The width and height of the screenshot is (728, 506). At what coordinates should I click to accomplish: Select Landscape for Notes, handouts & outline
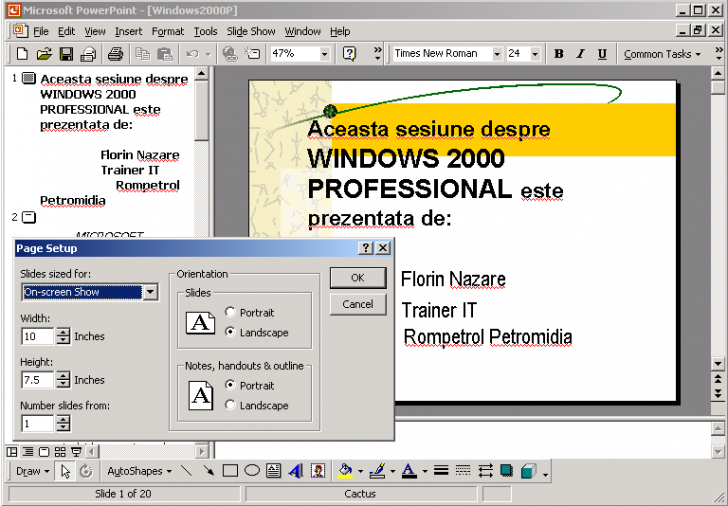coord(230,405)
